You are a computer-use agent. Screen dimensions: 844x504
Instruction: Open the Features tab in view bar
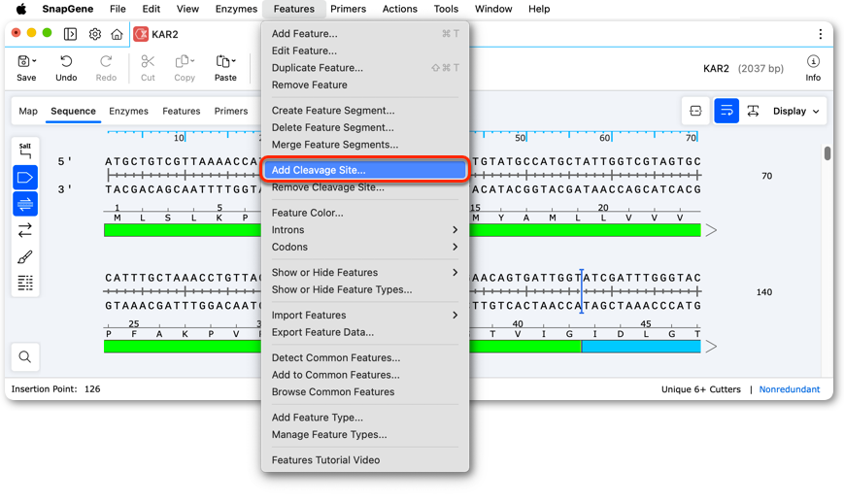pos(182,111)
